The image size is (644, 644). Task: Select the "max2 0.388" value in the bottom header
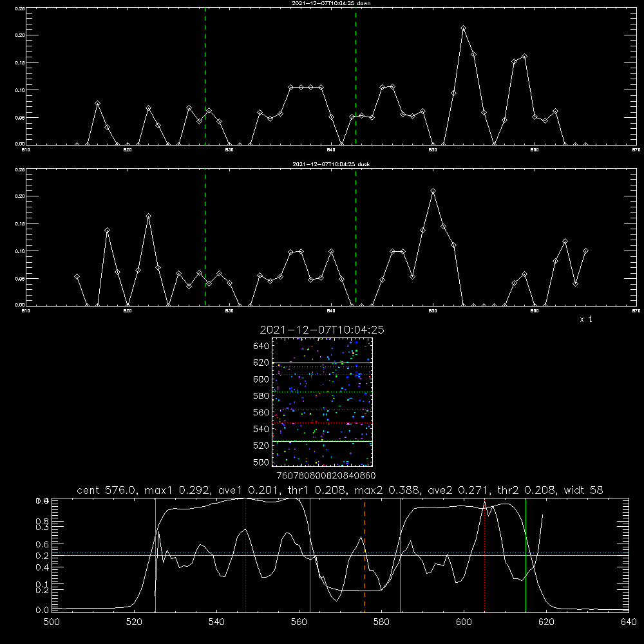[387, 490]
